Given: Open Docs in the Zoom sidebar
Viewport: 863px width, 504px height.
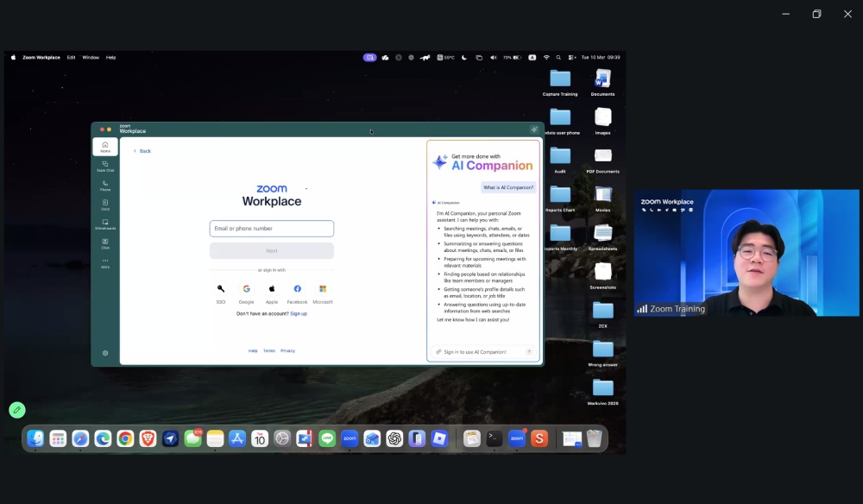Looking at the screenshot, I should coord(105,205).
